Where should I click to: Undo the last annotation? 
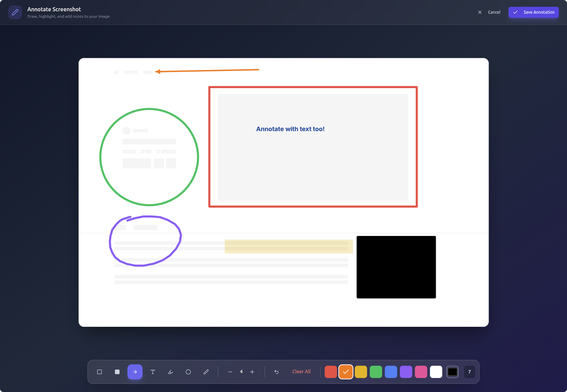pos(276,372)
